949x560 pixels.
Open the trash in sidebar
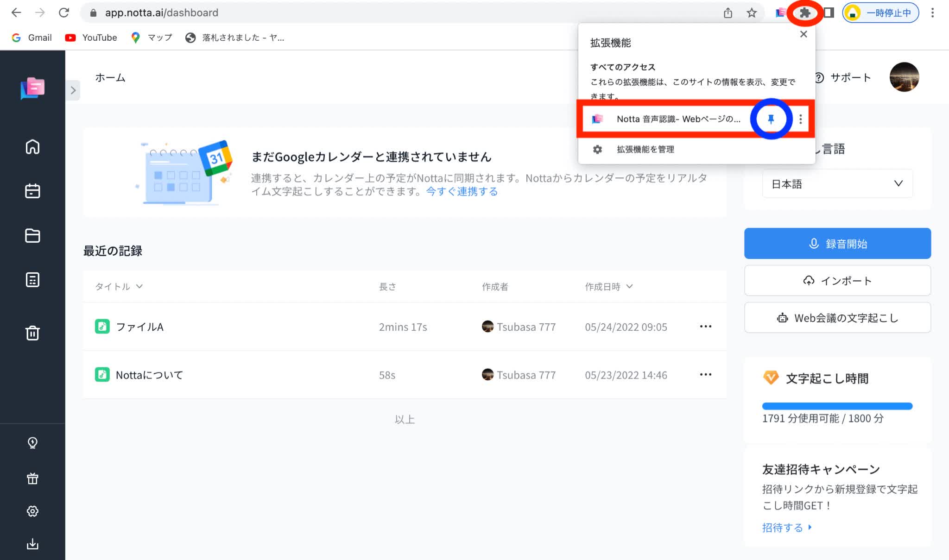[x=32, y=333]
